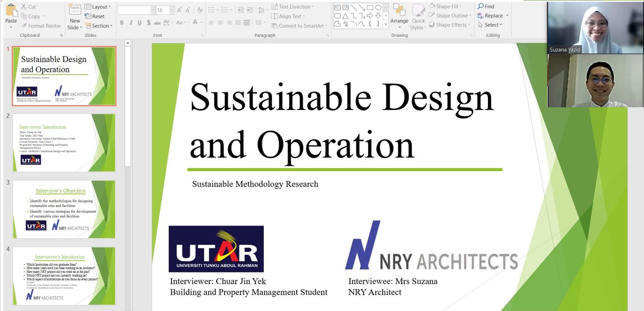Toggle Italic text style
This screenshot has width=644, height=311.
pyautogui.click(x=131, y=23)
